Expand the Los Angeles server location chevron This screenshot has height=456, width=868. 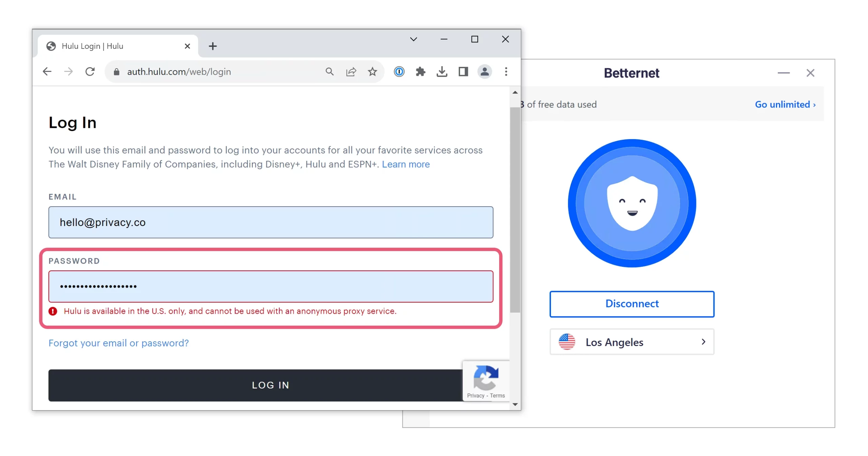703,342
